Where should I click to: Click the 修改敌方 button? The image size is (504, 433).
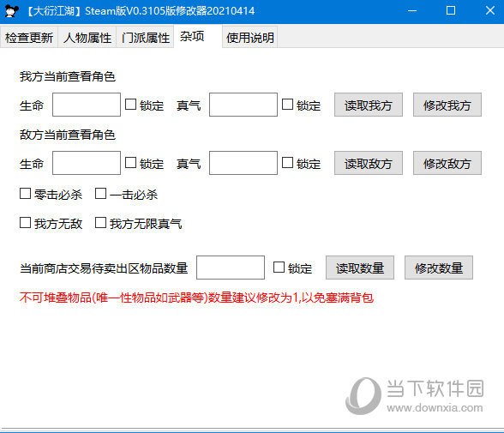[447, 163]
